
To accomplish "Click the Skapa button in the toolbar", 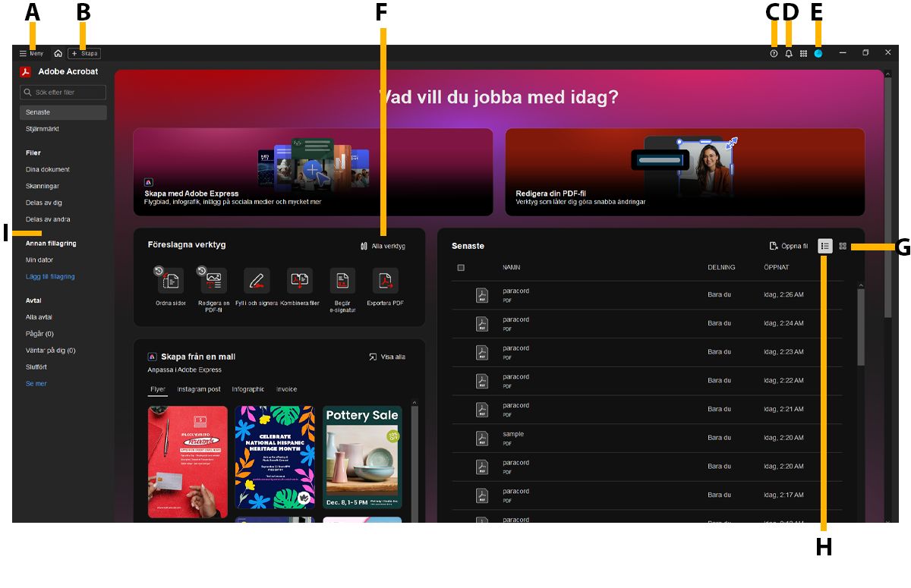I will 84,53.
